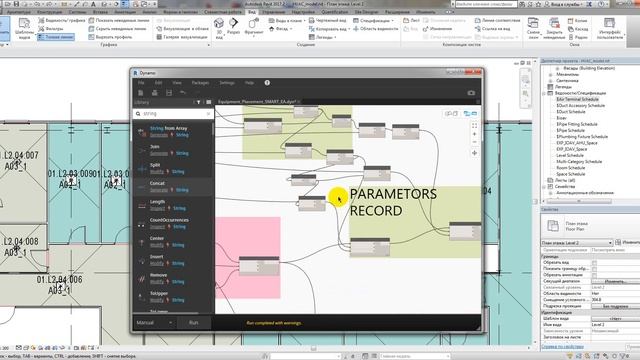Select ToUpper node in library
640x360 pixels.
(x=172, y=297)
